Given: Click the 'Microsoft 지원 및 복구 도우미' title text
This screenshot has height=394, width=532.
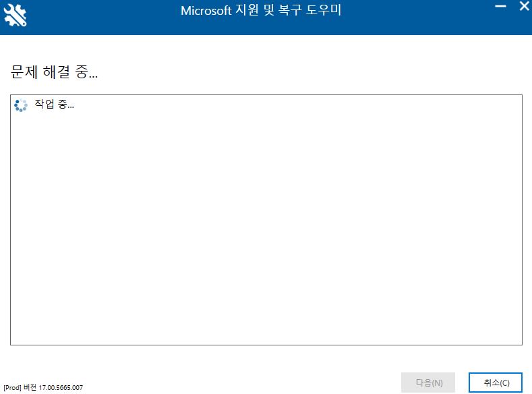Looking at the screenshot, I should tap(261, 10).
